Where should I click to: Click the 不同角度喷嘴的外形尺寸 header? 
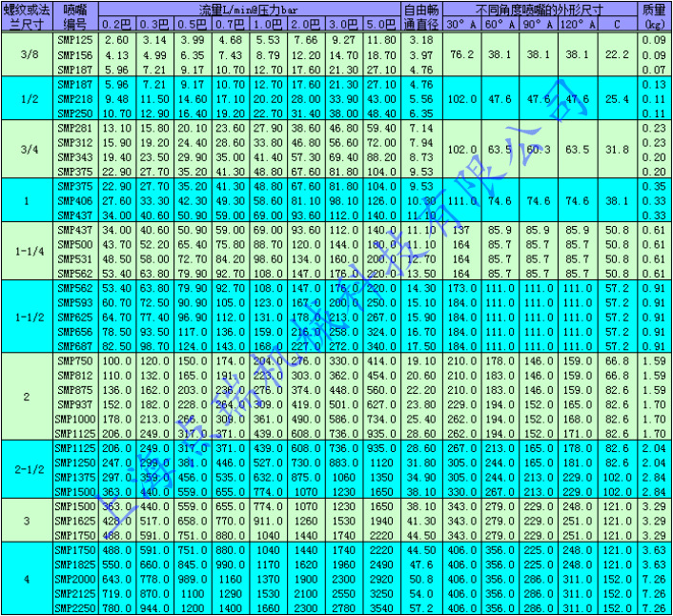pos(540,9)
